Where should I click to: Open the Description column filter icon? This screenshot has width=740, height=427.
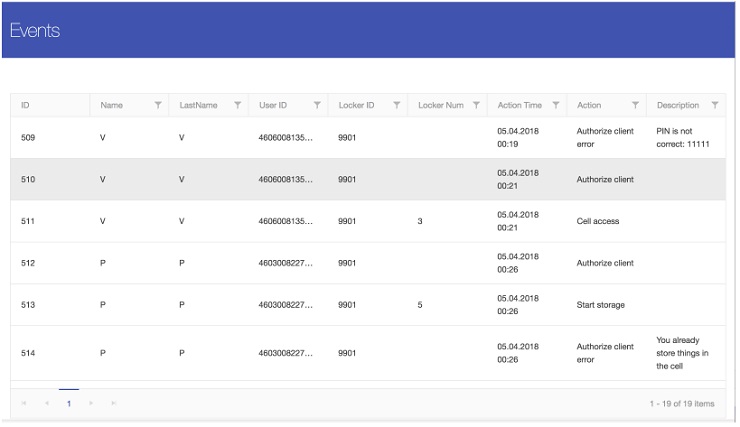click(x=714, y=105)
